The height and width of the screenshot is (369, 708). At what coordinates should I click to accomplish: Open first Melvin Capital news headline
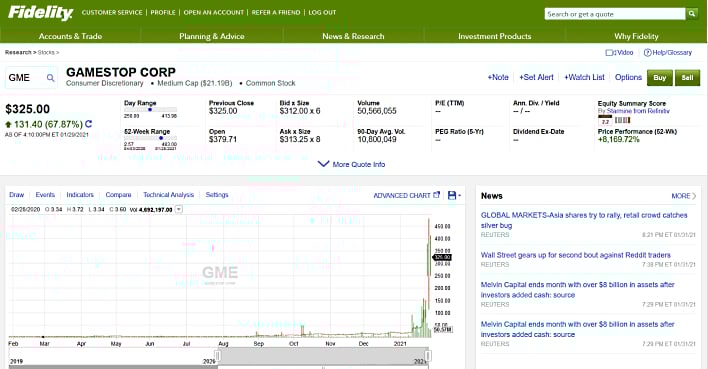[x=578, y=290]
